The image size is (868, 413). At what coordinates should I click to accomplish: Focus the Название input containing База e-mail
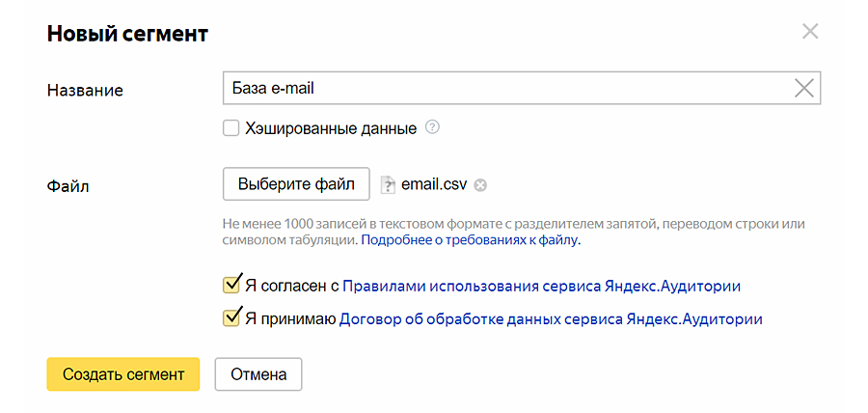pyautogui.click(x=502, y=88)
